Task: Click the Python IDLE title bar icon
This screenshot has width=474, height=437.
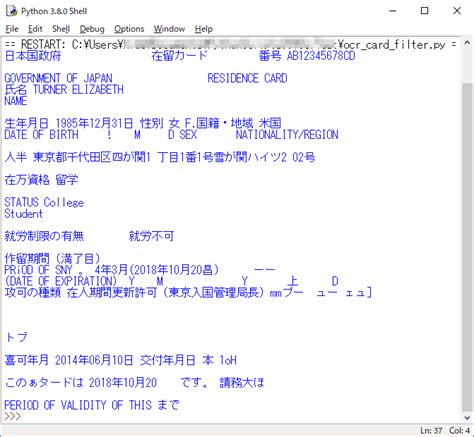Action: pos(12,11)
